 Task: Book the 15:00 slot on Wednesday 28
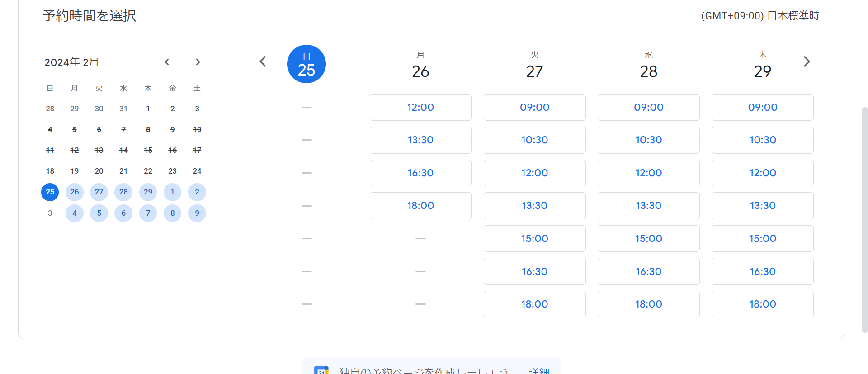point(648,238)
